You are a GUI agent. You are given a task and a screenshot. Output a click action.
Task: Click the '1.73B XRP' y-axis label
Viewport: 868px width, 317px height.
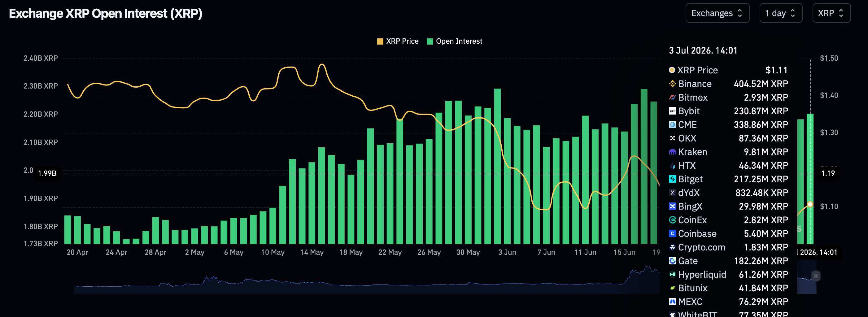[x=41, y=244]
